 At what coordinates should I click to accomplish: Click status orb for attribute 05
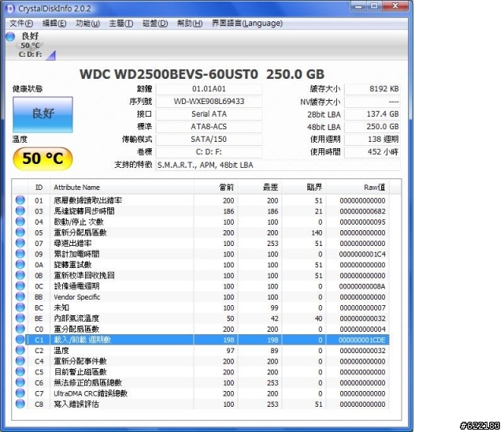pyautogui.click(x=20, y=233)
